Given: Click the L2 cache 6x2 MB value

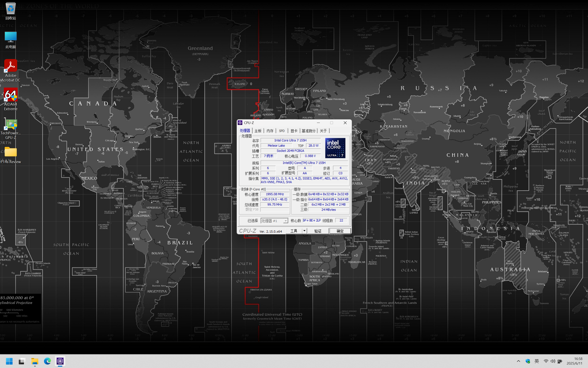Looking at the screenshot, I should tap(328, 205).
